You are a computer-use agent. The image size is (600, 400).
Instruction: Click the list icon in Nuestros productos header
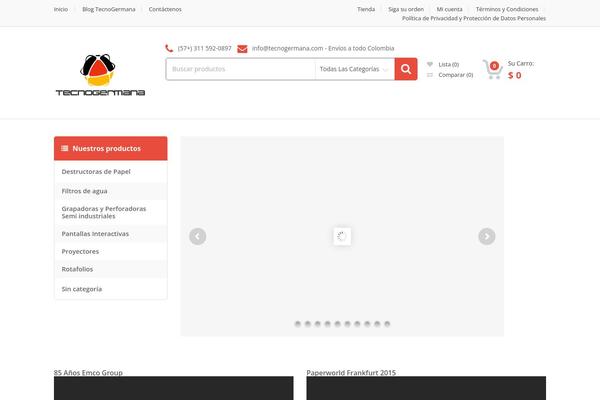[x=65, y=148]
